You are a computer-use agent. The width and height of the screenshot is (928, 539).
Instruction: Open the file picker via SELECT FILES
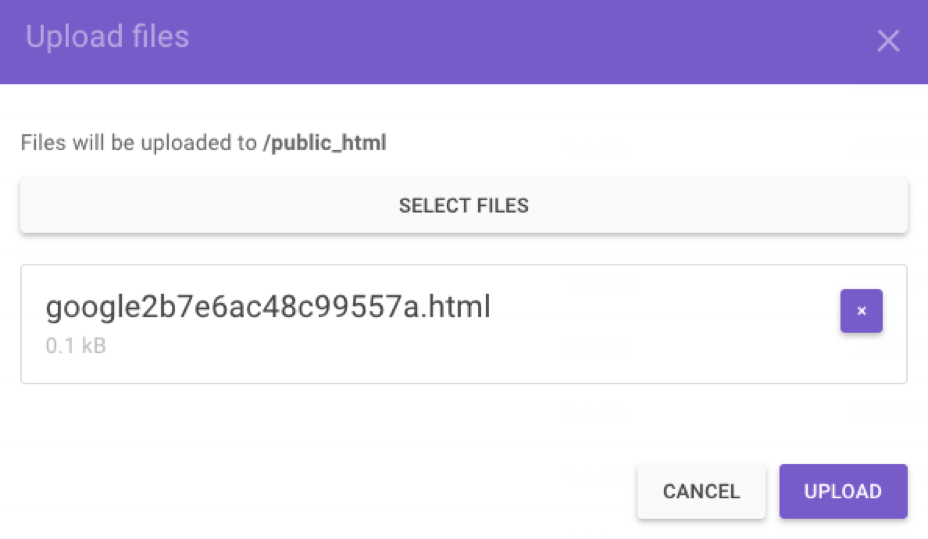coord(464,206)
